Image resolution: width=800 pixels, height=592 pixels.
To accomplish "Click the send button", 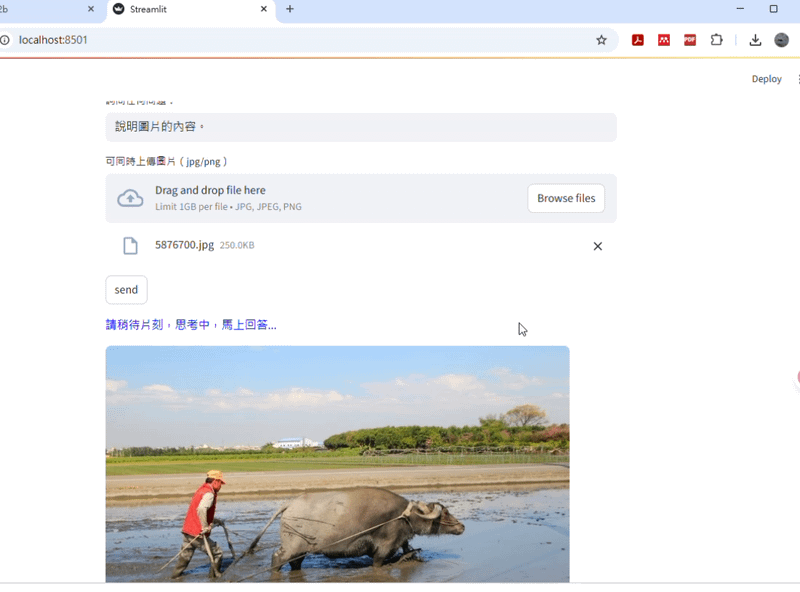I will point(126,290).
